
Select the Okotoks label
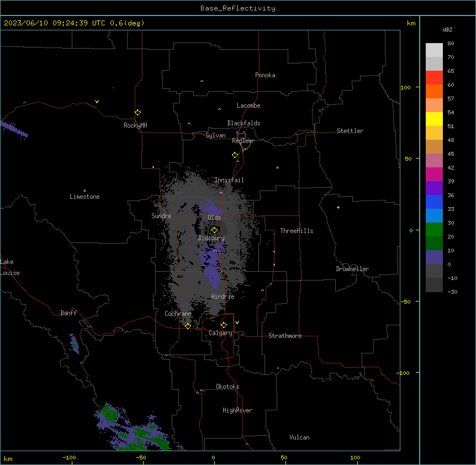tap(228, 387)
